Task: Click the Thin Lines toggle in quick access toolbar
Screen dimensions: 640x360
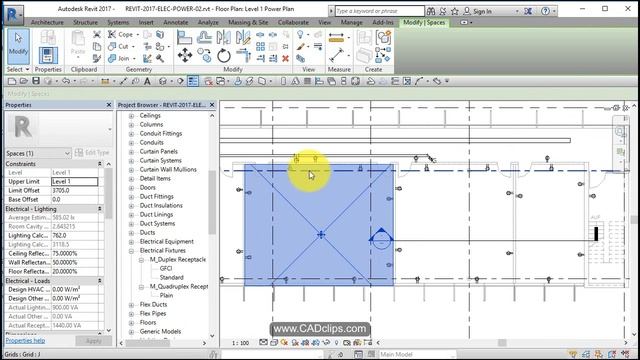Action: (x=193, y=81)
